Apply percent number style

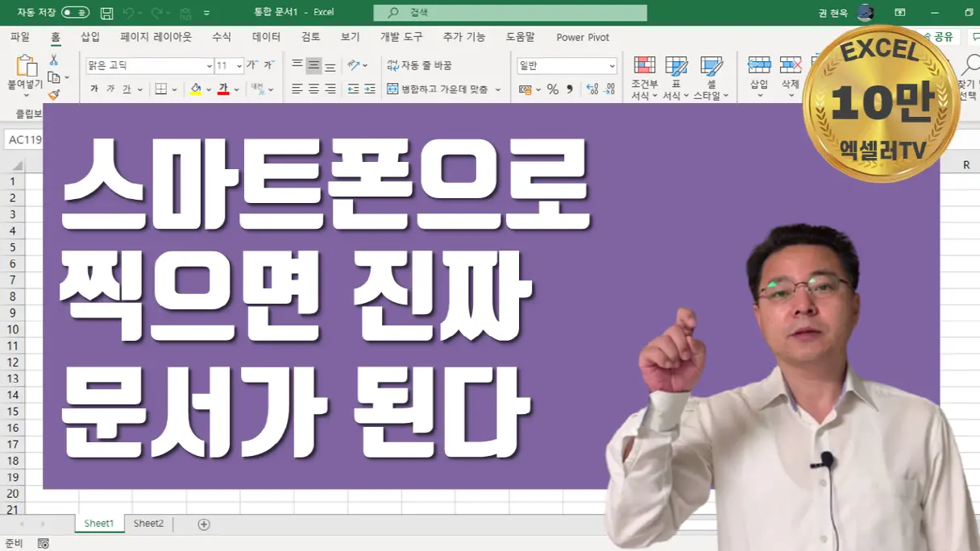coord(551,88)
